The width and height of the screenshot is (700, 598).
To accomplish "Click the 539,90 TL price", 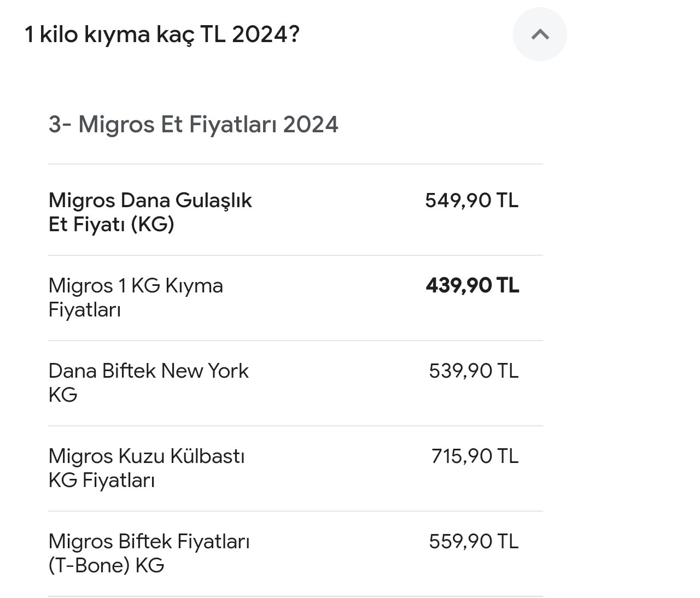I will [x=474, y=371].
